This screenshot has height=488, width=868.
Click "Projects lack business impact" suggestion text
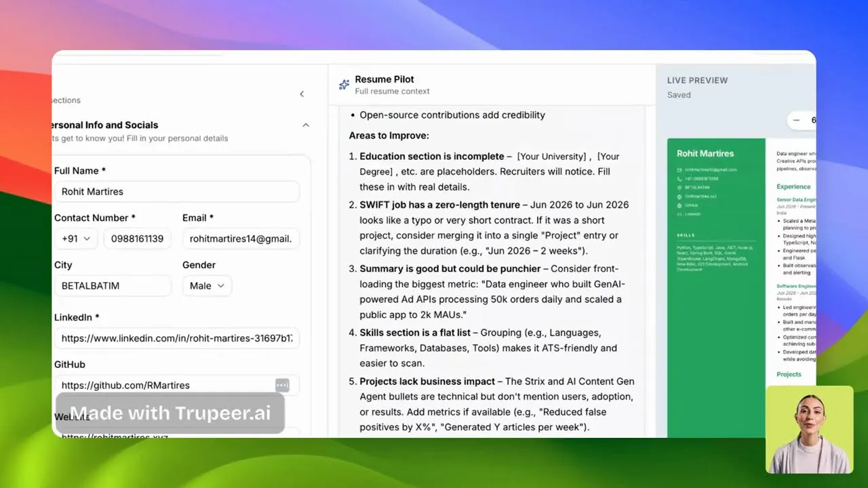(427, 382)
